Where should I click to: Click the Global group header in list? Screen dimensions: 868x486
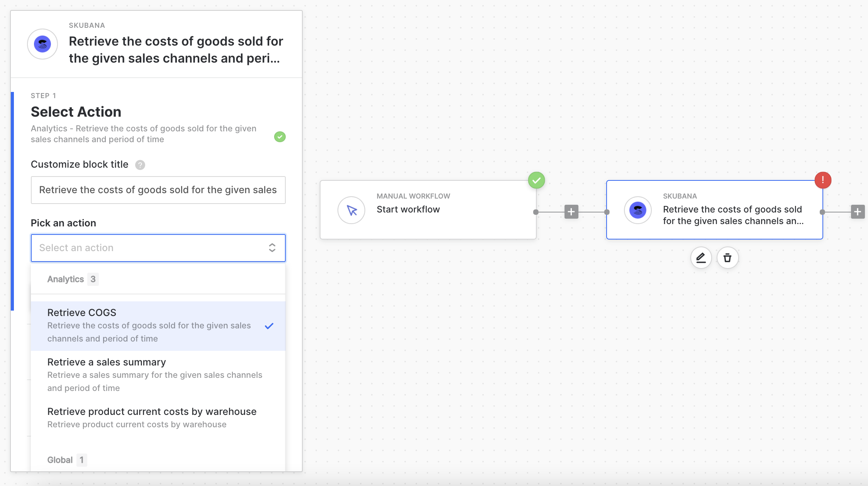60,460
